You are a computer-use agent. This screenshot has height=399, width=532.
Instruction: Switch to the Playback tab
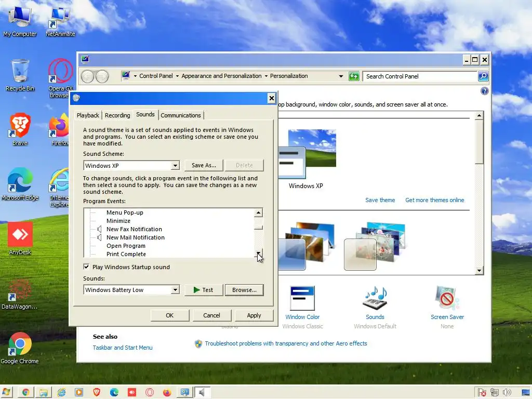(x=88, y=115)
